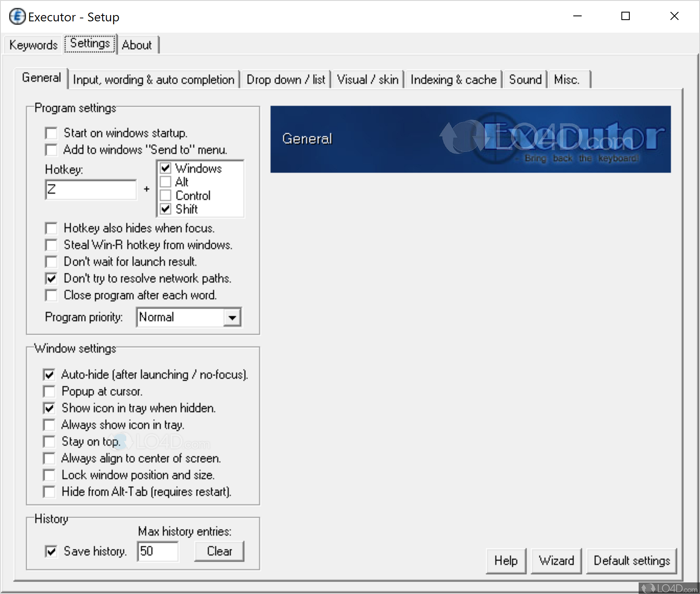The width and height of the screenshot is (700, 594).
Task: Toggle Hotkey also hides when focus
Action: 51,228
